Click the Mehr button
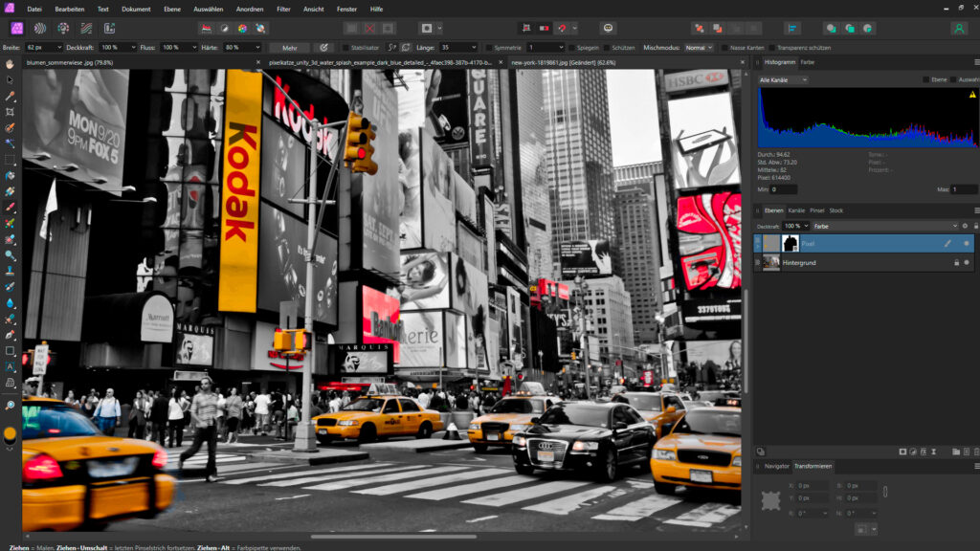 (290, 48)
